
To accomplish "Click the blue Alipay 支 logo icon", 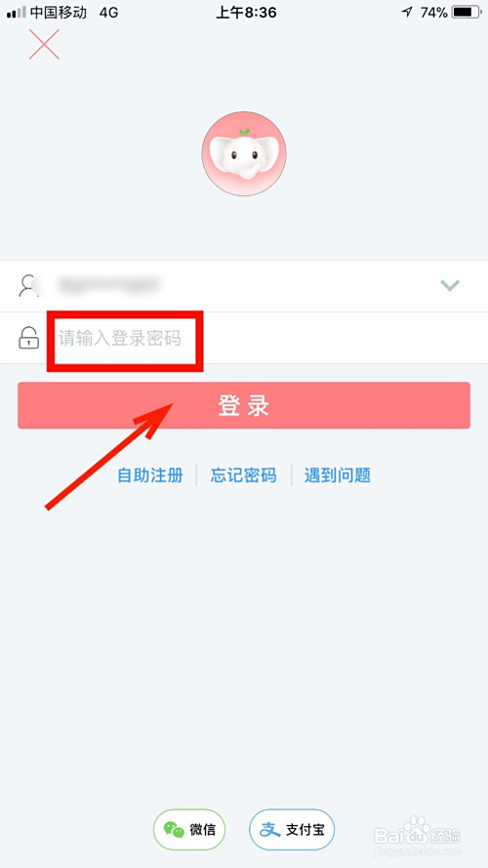I will click(x=270, y=829).
